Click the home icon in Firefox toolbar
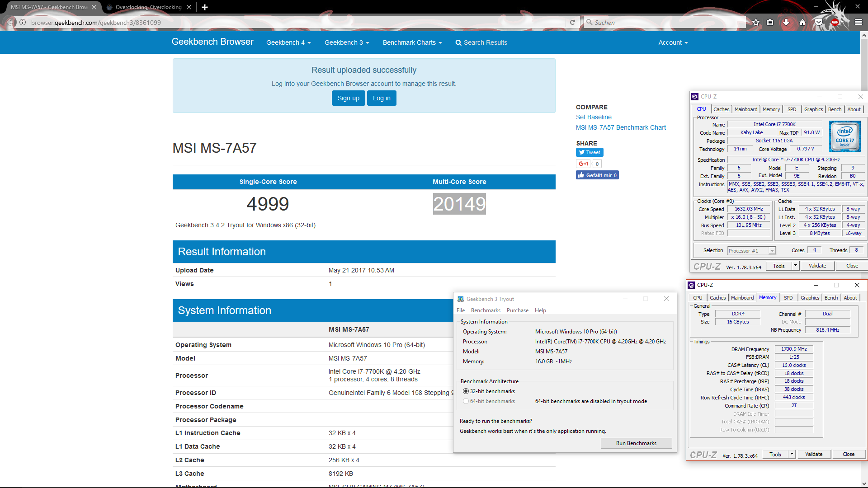 pyautogui.click(x=802, y=22)
